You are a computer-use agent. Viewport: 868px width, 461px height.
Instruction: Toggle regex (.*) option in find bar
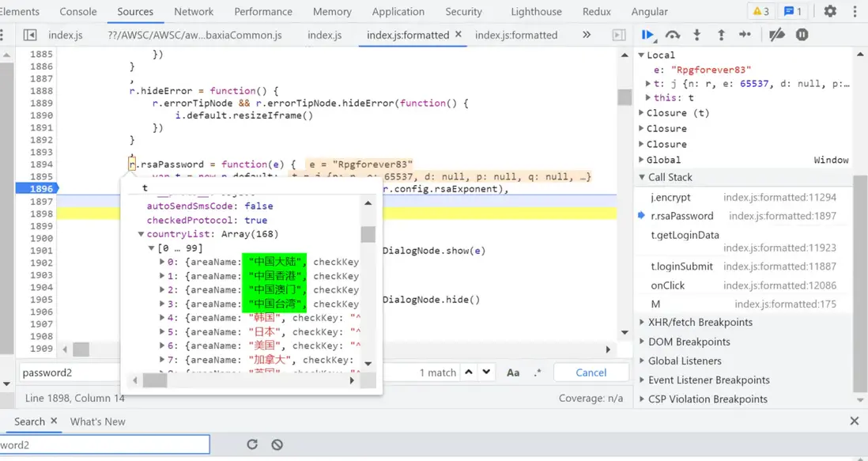[x=538, y=372]
